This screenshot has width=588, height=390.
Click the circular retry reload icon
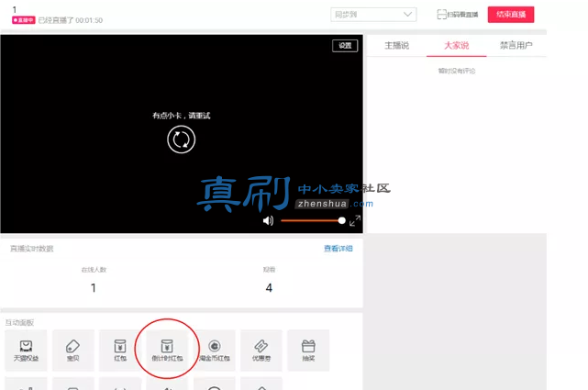pyautogui.click(x=181, y=139)
